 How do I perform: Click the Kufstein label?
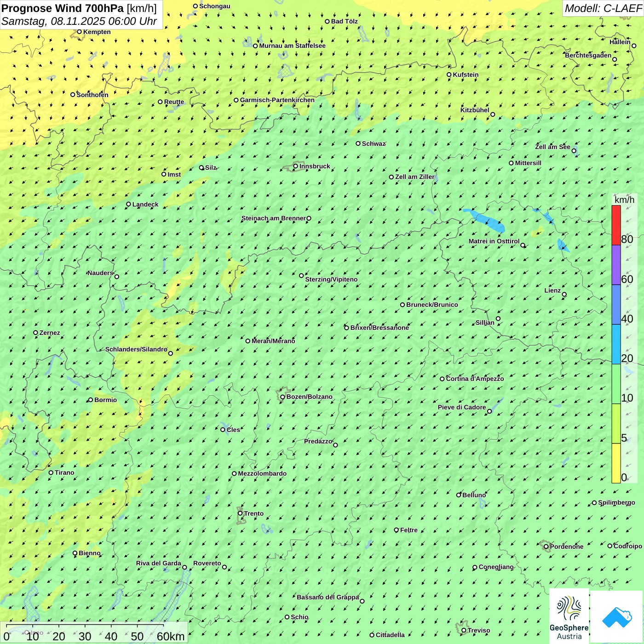click(466, 75)
